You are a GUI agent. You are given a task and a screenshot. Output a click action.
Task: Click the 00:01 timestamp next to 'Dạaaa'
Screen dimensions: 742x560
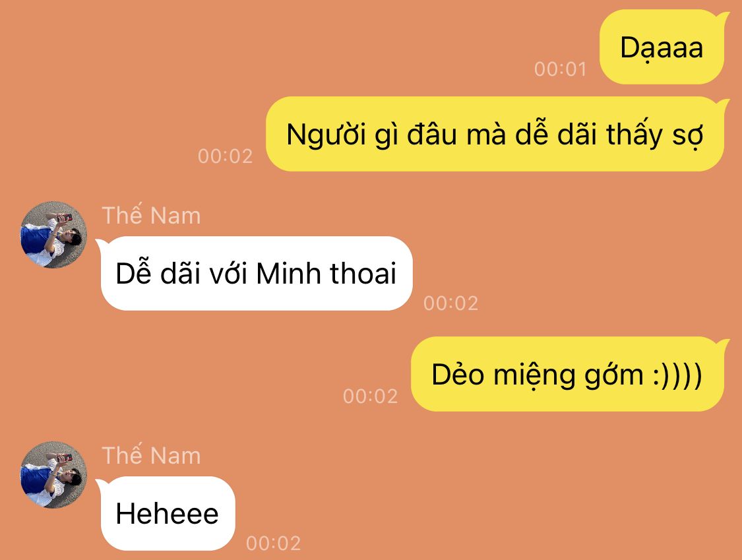point(560,69)
